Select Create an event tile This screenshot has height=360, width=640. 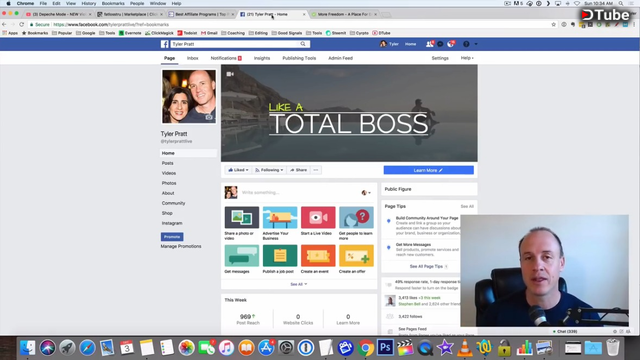318,259
